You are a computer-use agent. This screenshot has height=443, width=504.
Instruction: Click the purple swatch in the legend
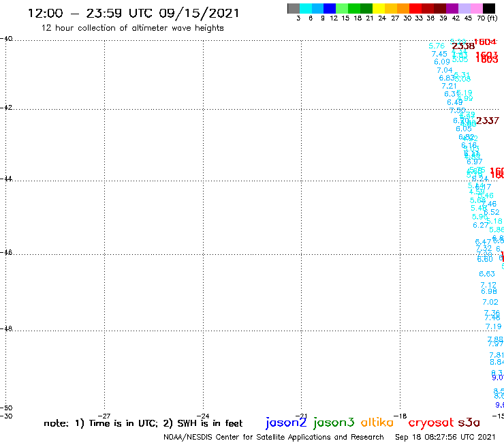point(452,8)
